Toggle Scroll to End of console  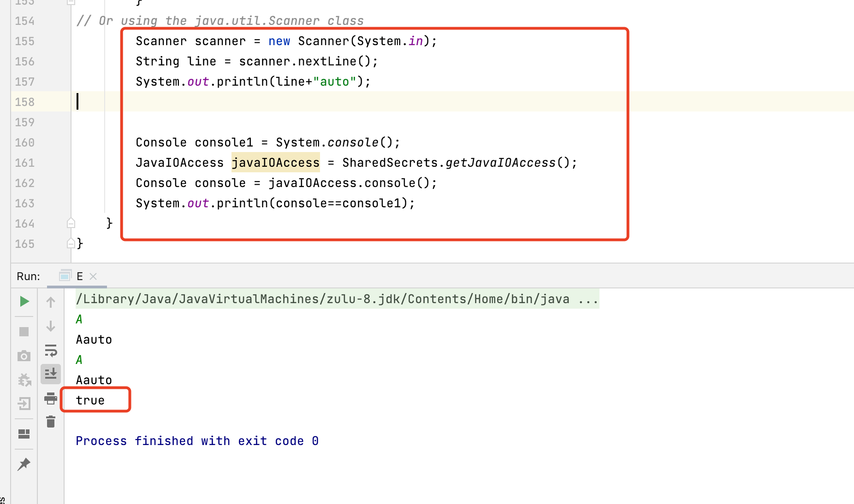pyautogui.click(x=51, y=374)
